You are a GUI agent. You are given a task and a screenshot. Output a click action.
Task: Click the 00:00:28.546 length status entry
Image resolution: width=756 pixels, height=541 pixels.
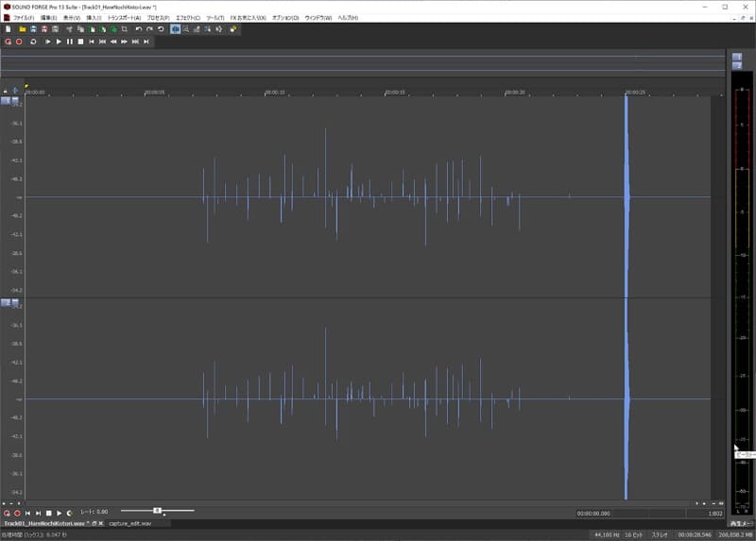click(x=695, y=535)
